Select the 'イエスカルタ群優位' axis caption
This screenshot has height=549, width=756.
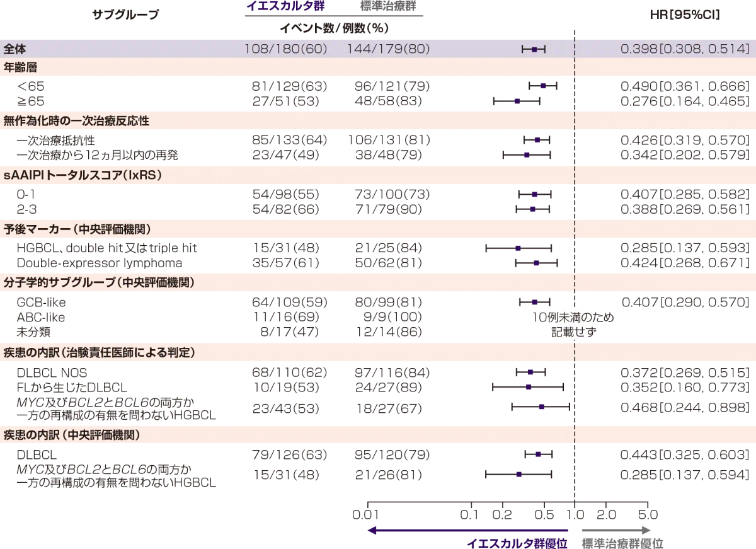pos(517,543)
